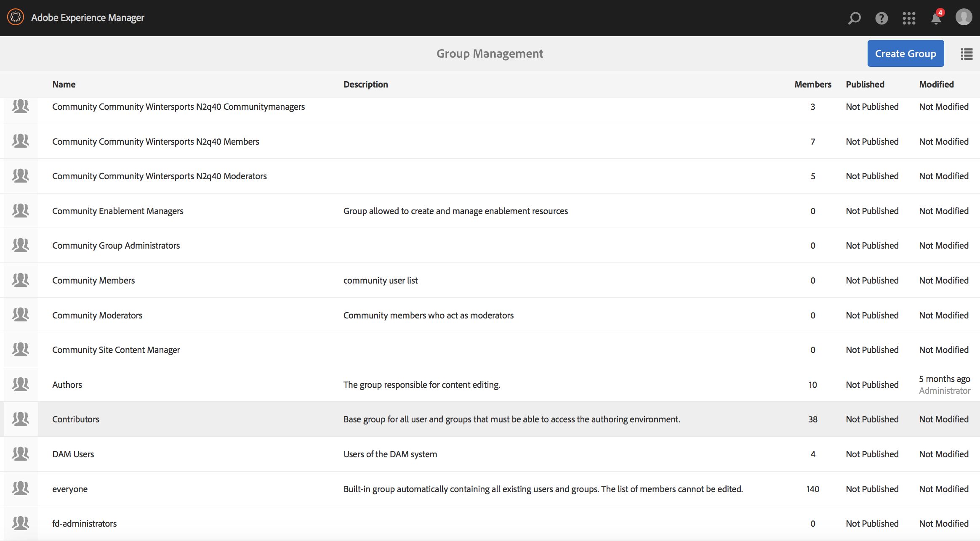Select the group icon for Contributors
This screenshot has width=980, height=541.
(21, 419)
